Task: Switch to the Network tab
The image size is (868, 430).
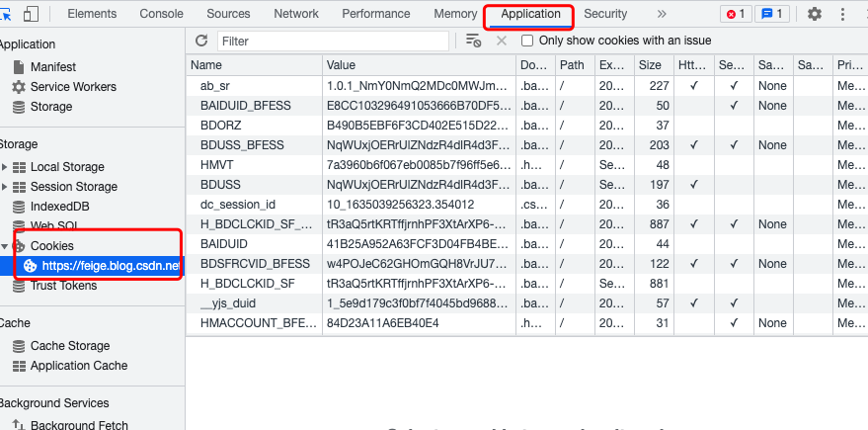Action: click(x=296, y=14)
